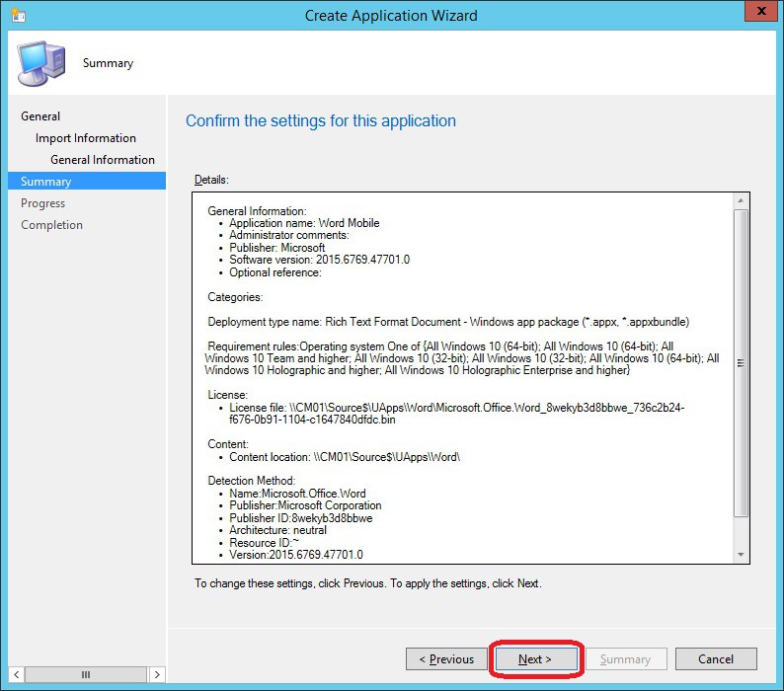Click the 'License file' path line
This screenshot has height=691, width=784.
(456, 414)
